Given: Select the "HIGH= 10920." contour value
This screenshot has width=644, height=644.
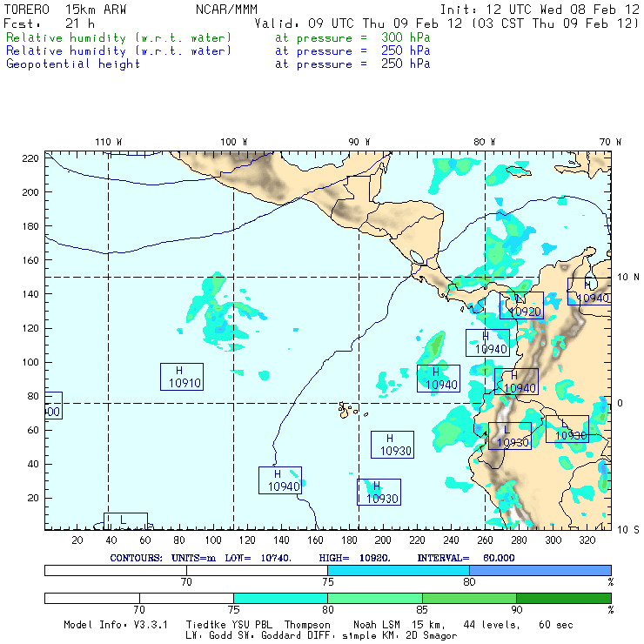Looking at the screenshot, I should (x=355, y=558).
